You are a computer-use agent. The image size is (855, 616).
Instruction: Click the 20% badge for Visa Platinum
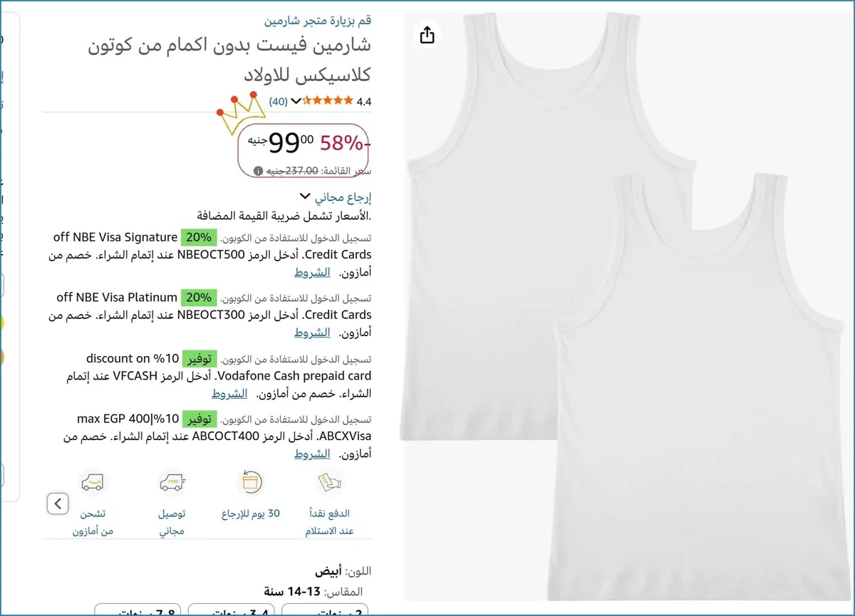click(199, 298)
